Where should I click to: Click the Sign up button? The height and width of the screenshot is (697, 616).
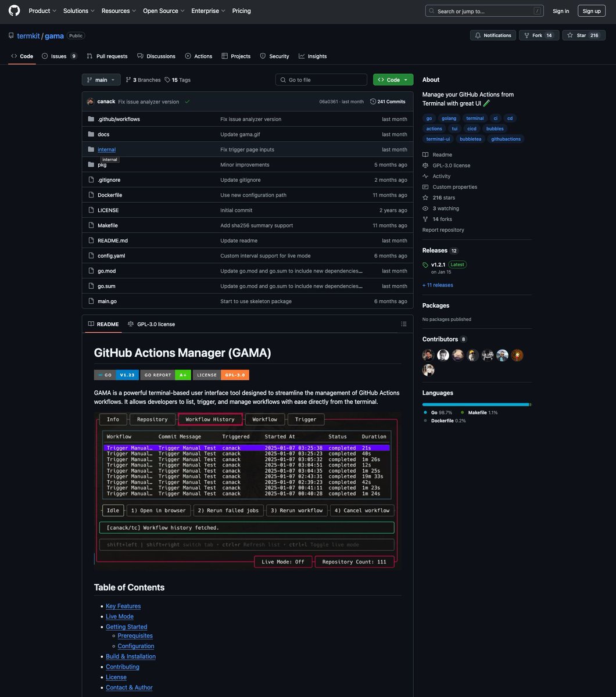pyautogui.click(x=592, y=10)
